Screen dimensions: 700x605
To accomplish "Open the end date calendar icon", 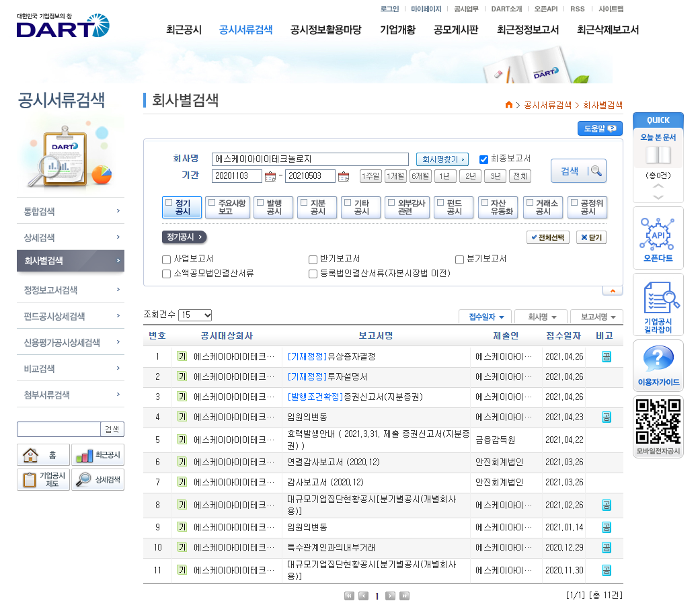I will [344, 176].
